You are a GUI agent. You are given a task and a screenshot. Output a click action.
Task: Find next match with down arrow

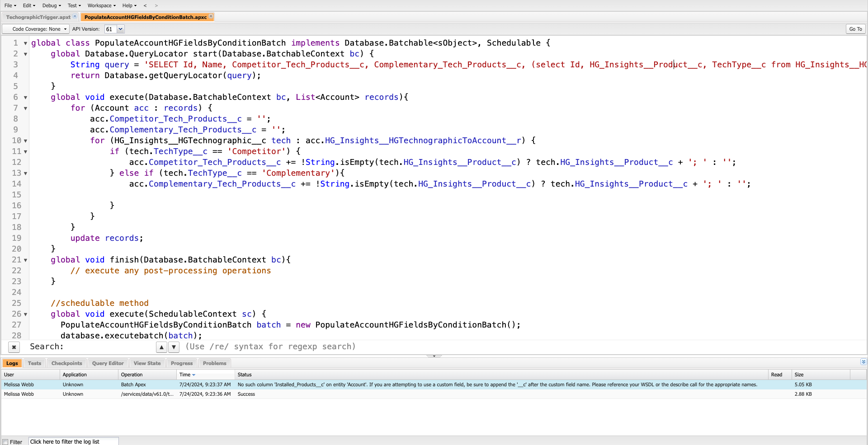[x=174, y=347]
